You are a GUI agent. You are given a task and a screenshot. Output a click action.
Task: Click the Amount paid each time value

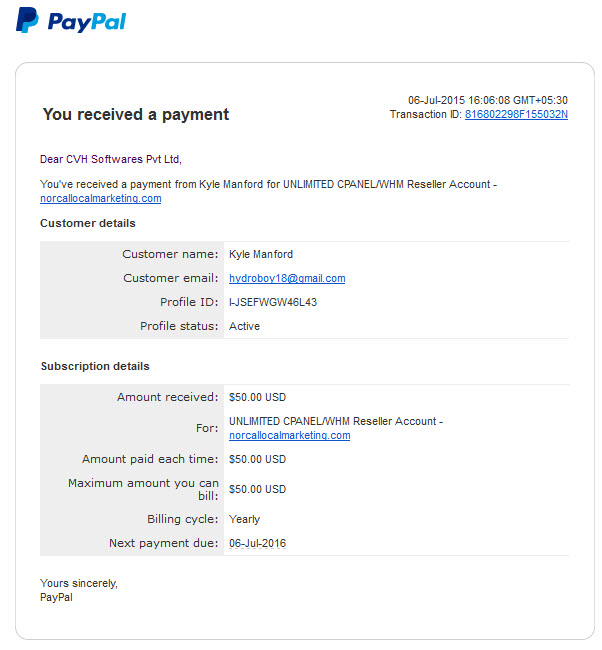click(257, 459)
